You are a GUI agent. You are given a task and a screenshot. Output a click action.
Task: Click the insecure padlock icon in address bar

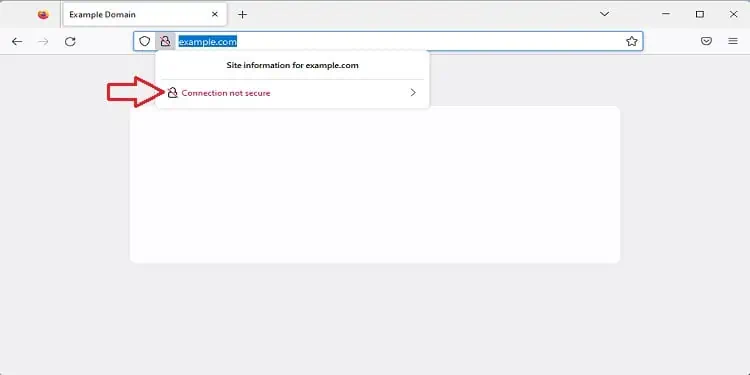click(165, 41)
